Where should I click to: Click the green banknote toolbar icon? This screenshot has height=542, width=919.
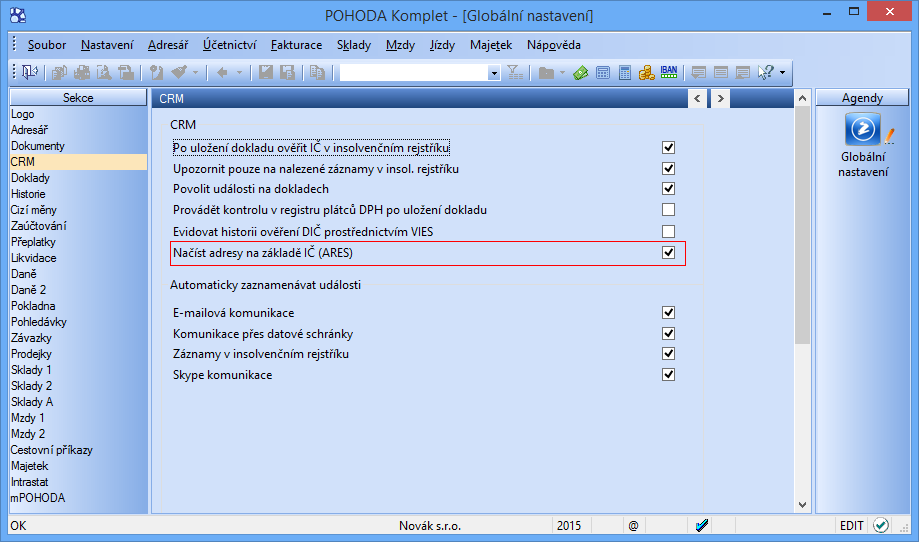pos(580,72)
